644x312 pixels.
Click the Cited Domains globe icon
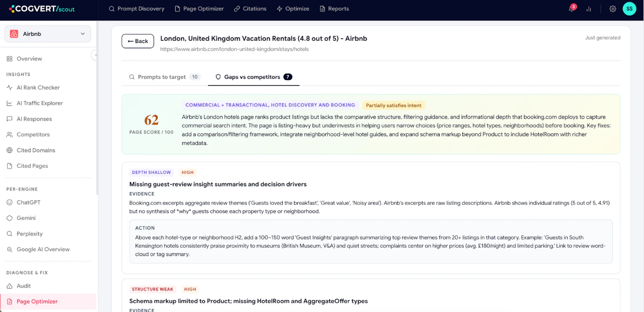(x=10, y=150)
